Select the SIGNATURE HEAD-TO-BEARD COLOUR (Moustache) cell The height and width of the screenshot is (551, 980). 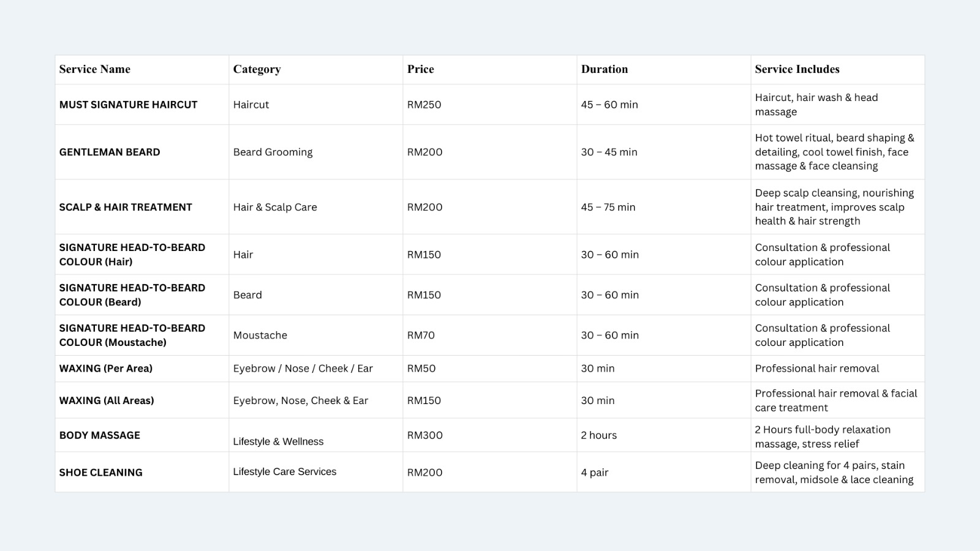tap(132, 335)
